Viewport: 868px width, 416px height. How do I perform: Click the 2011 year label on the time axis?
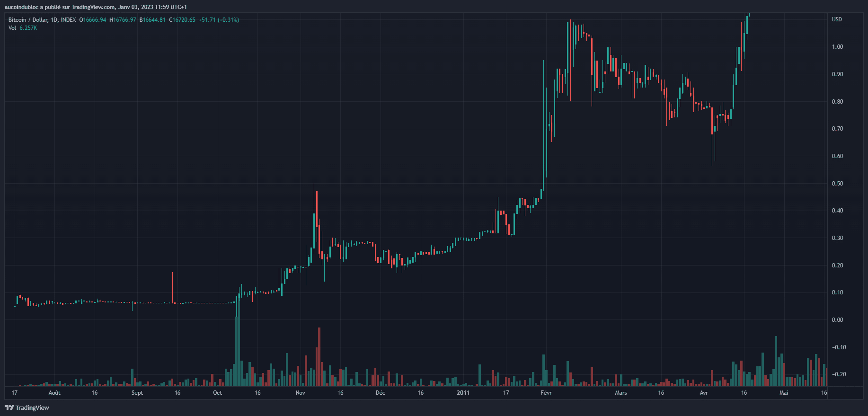pyautogui.click(x=463, y=393)
